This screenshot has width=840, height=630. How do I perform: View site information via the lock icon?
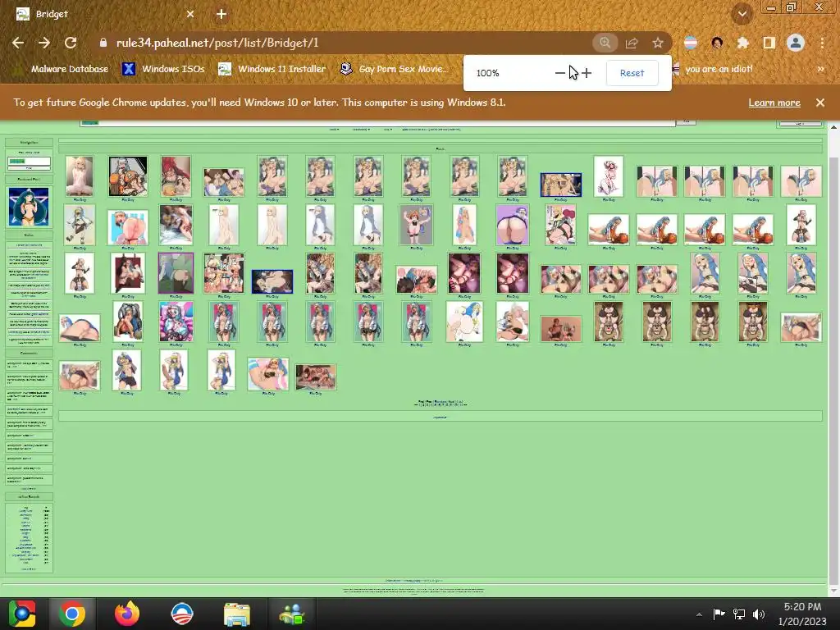tap(103, 43)
